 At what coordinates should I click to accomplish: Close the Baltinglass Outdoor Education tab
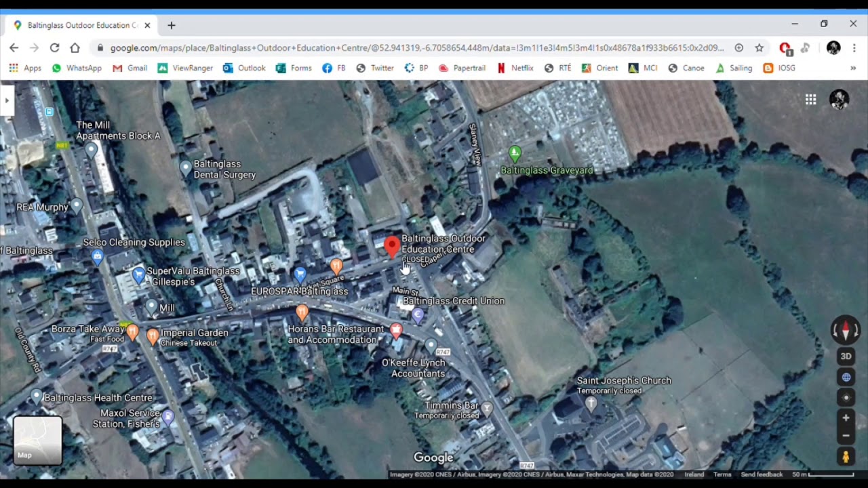(147, 25)
